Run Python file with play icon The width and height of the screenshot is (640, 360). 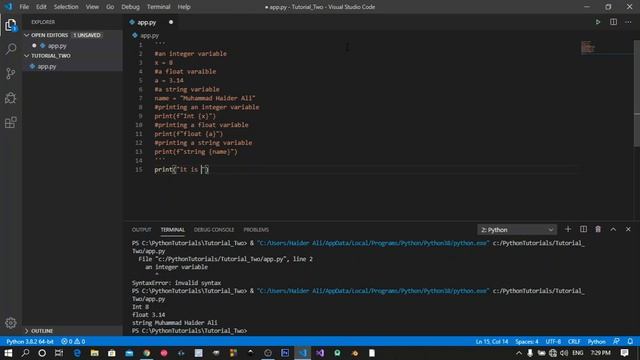point(598,22)
